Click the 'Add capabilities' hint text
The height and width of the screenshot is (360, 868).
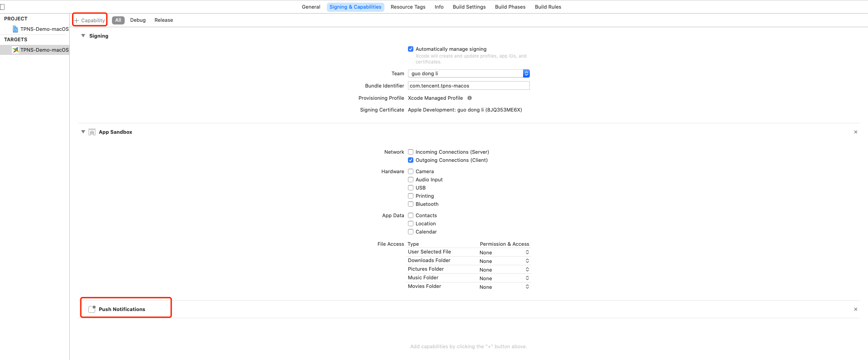pyautogui.click(x=469, y=347)
